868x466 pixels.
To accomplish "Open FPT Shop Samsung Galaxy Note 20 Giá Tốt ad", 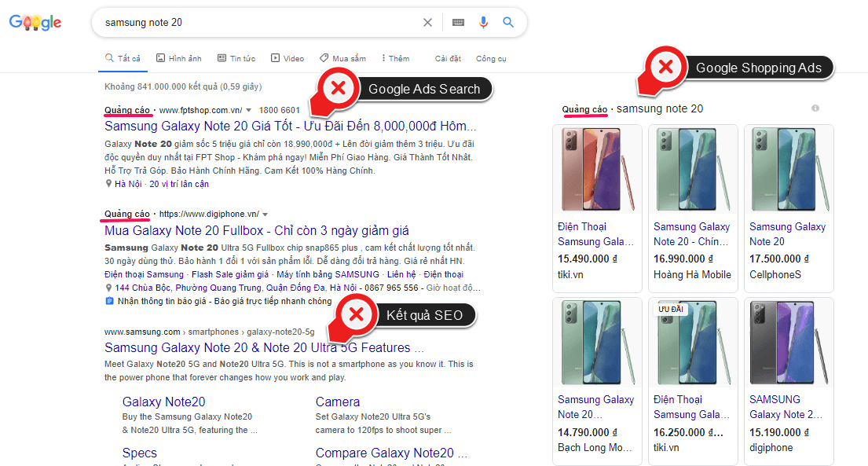I will click(290, 127).
